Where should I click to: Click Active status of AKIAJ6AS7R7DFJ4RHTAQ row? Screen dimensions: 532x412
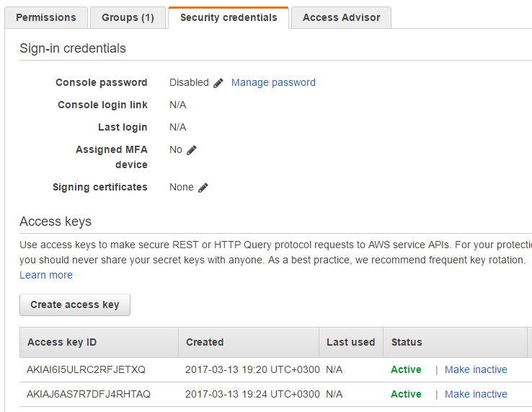(x=406, y=394)
